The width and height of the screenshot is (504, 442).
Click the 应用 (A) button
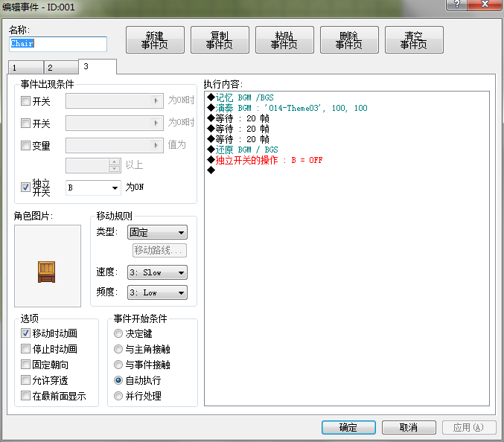coord(469,428)
